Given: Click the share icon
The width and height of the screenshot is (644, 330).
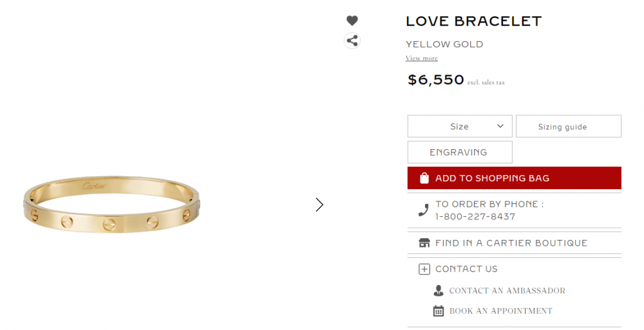Looking at the screenshot, I should pos(352,41).
